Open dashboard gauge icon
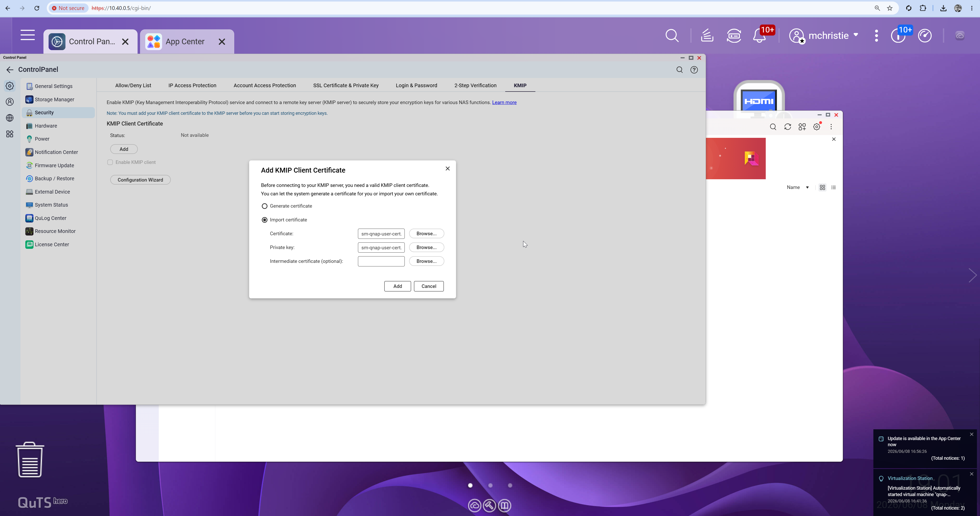The image size is (980, 516). click(x=925, y=35)
